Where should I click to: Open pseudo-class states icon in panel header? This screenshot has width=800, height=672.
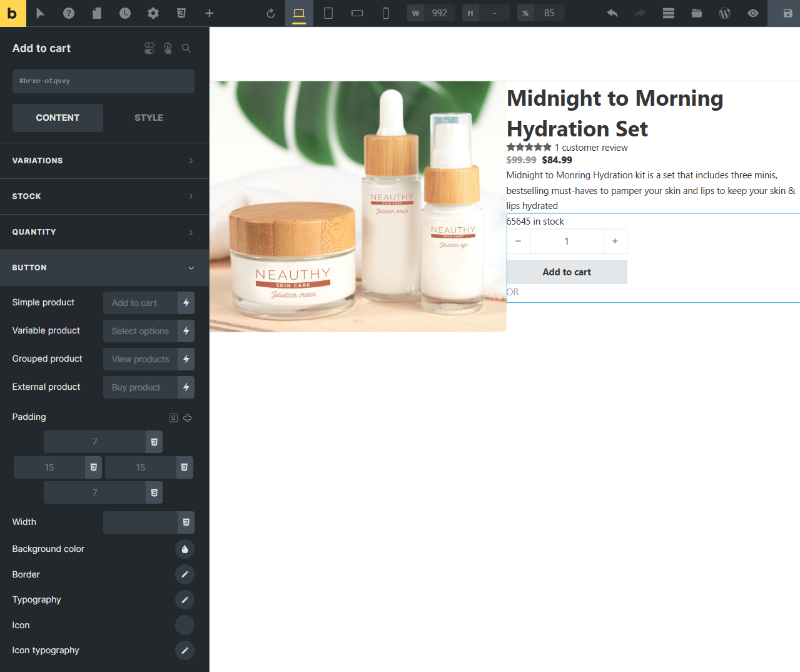168,48
